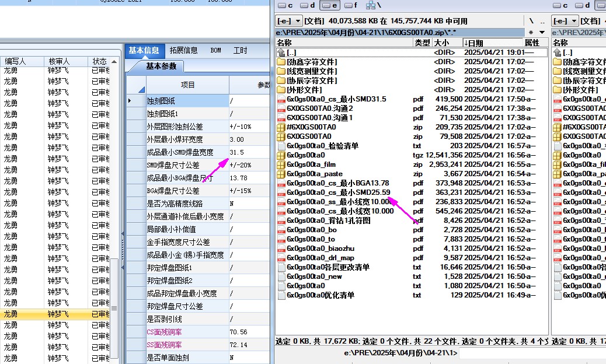Viewport: 606px width, 364px height.
Task: Select the highlighted yellow 龙勇 row
Action: point(55,314)
